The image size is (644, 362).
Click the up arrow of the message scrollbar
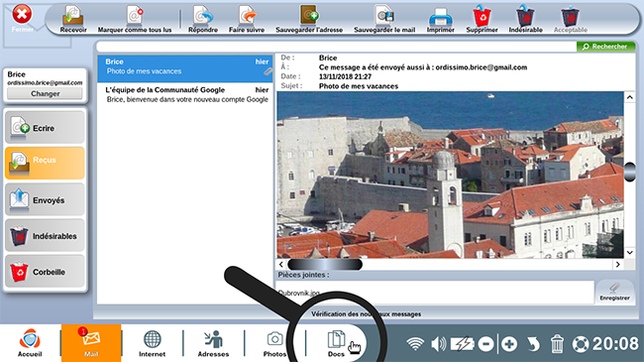[629, 97]
